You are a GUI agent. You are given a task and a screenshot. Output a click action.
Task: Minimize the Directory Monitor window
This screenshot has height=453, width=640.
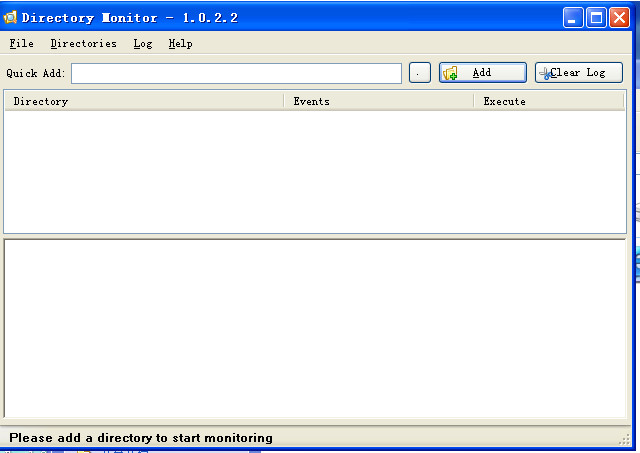click(573, 18)
